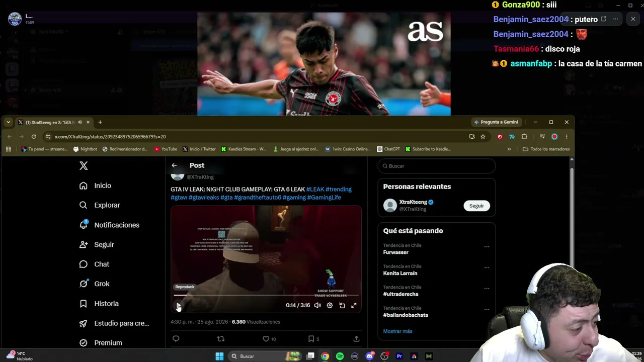This screenshot has width=644, height=362.
Task: Open the Chrome three-dot menu
Action: click(567, 137)
